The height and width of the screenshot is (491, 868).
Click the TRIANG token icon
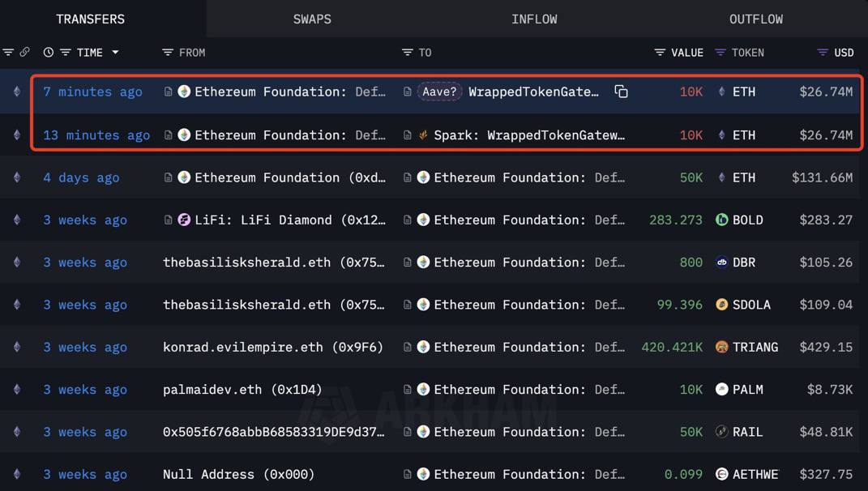(x=722, y=347)
